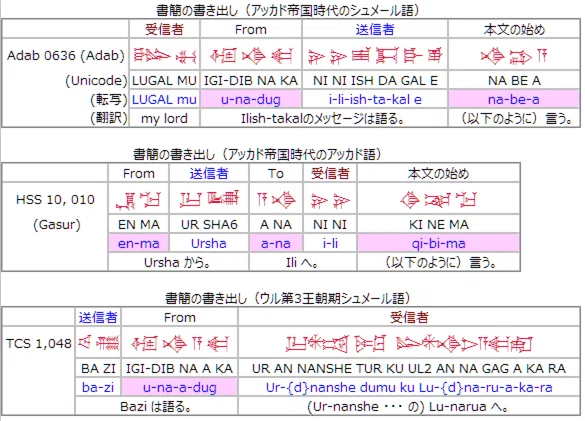Select the '(翻訳)' row label
The image size is (585, 421).
pyautogui.click(x=109, y=118)
